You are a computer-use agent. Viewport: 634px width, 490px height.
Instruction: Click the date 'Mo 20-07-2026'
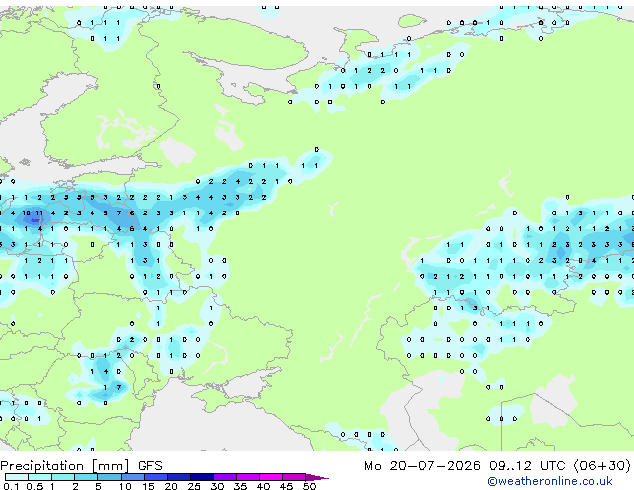[422, 466]
